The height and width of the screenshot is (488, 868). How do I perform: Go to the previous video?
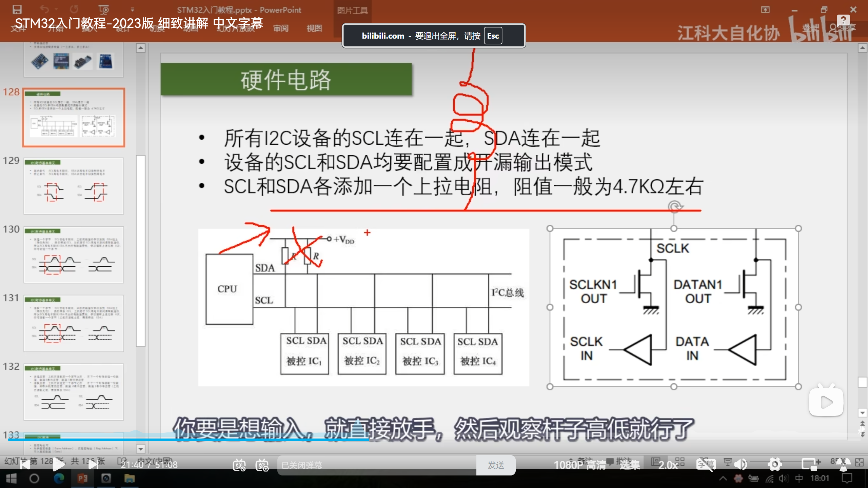click(25, 465)
